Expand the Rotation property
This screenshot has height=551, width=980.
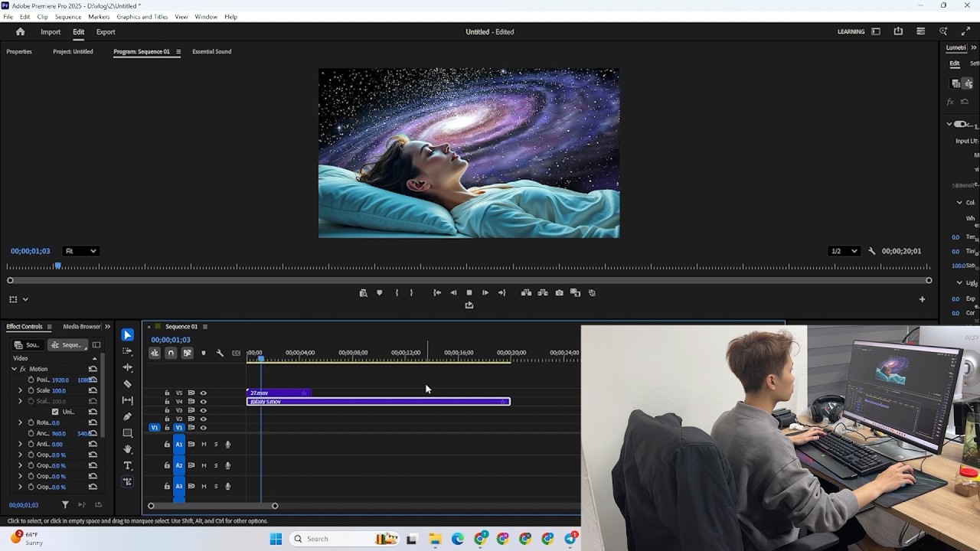21,422
